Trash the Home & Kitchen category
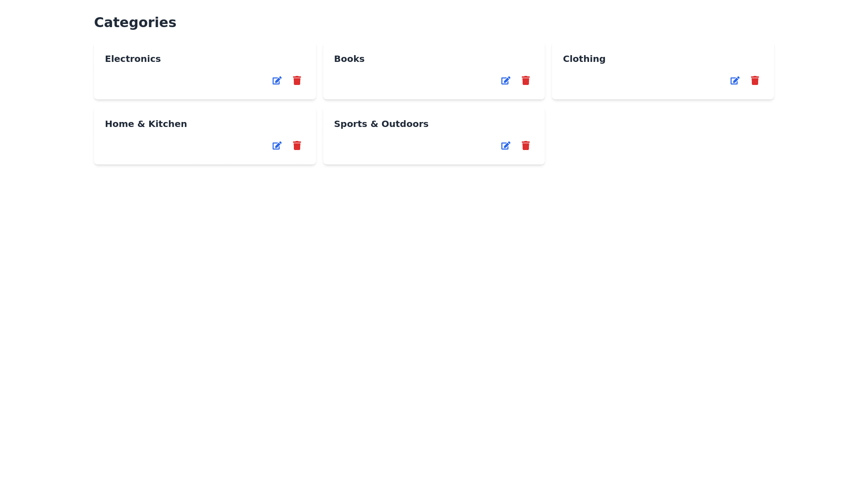 (x=297, y=145)
